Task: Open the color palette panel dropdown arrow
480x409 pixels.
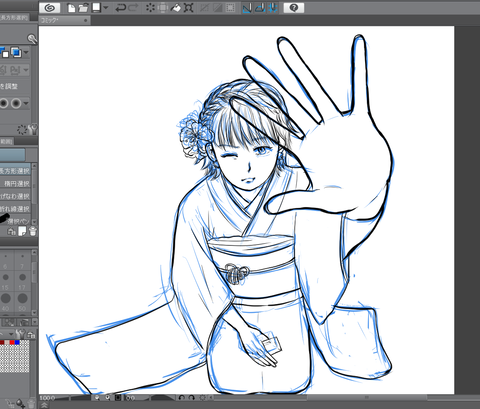Action: (x=11, y=334)
